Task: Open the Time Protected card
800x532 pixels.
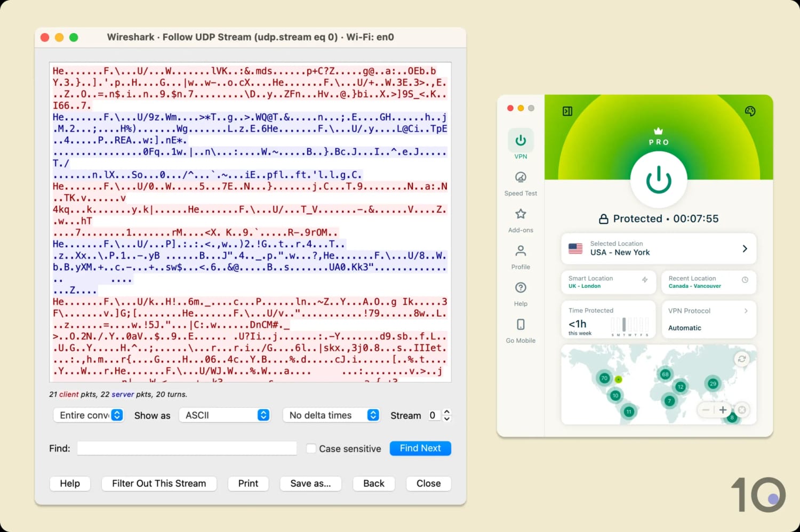Action: pos(608,319)
